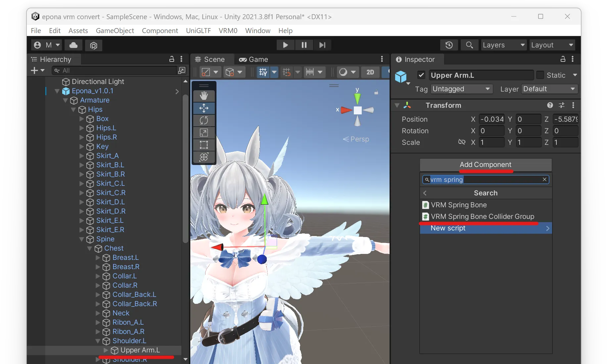Screen dimensions: 608x364
Task: Click the Play button
Action: (x=285, y=45)
